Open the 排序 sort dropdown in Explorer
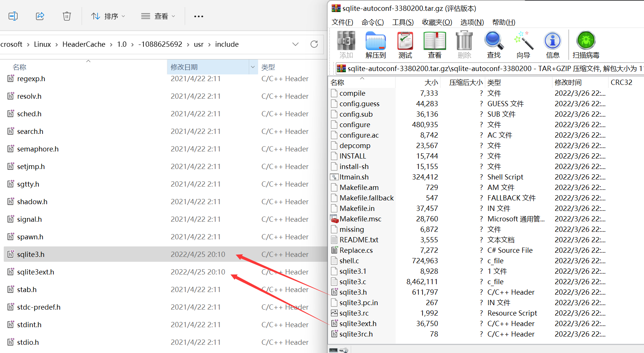 (x=108, y=16)
